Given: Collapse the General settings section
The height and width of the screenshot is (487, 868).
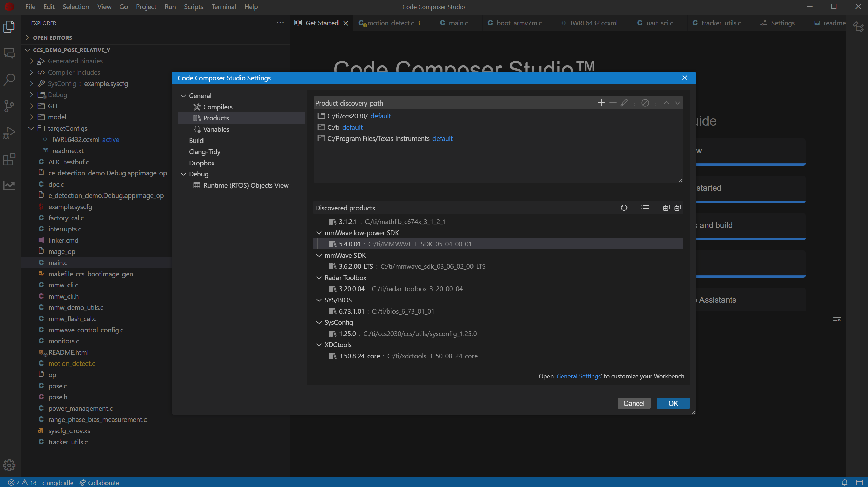Looking at the screenshot, I should pyautogui.click(x=184, y=96).
